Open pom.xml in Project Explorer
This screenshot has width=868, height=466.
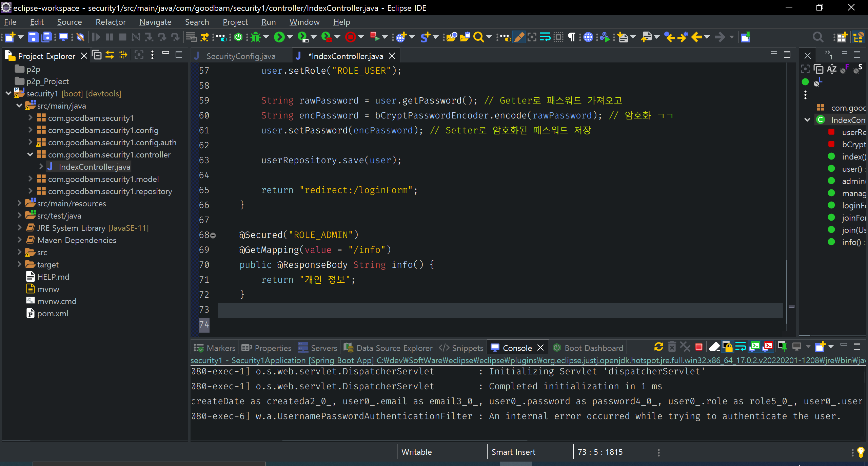(x=53, y=313)
